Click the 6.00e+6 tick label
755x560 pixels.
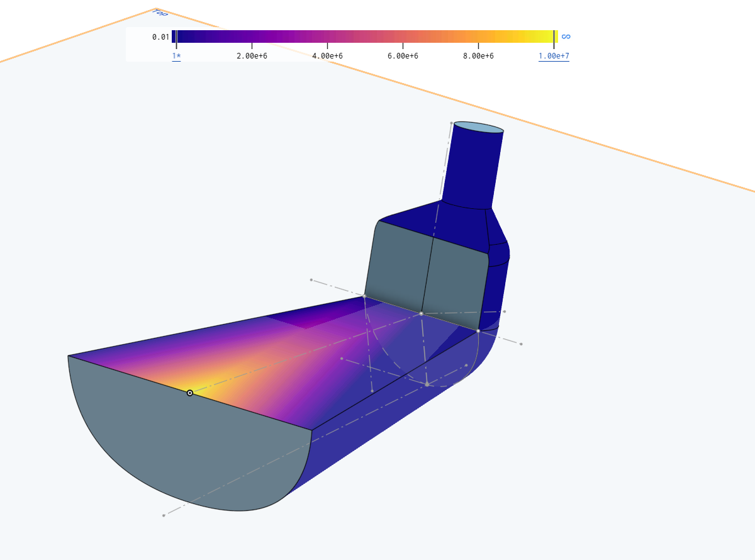click(403, 57)
